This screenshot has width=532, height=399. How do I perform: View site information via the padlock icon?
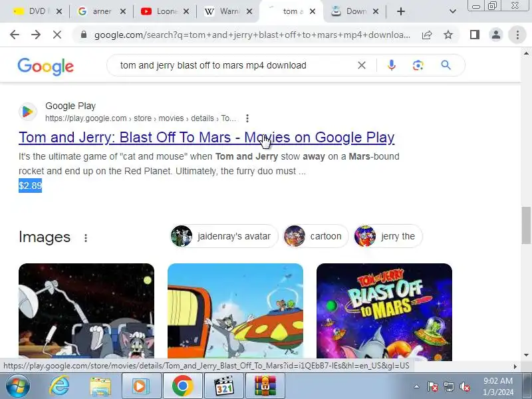click(x=84, y=35)
